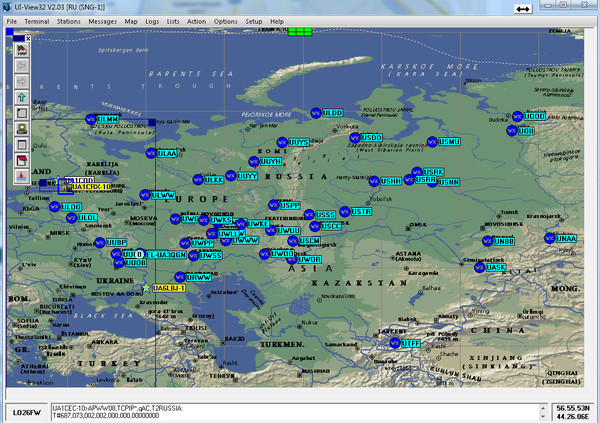Open the Options menu
The width and height of the screenshot is (600, 423).
pos(225,21)
